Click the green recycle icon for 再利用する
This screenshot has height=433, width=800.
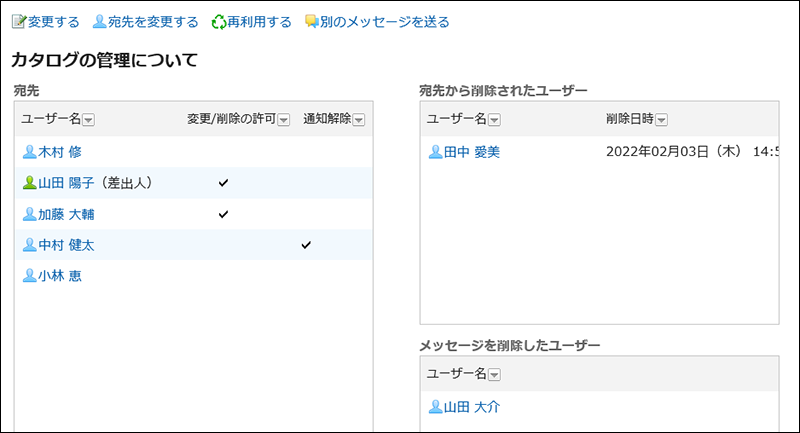click(x=219, y=21)
